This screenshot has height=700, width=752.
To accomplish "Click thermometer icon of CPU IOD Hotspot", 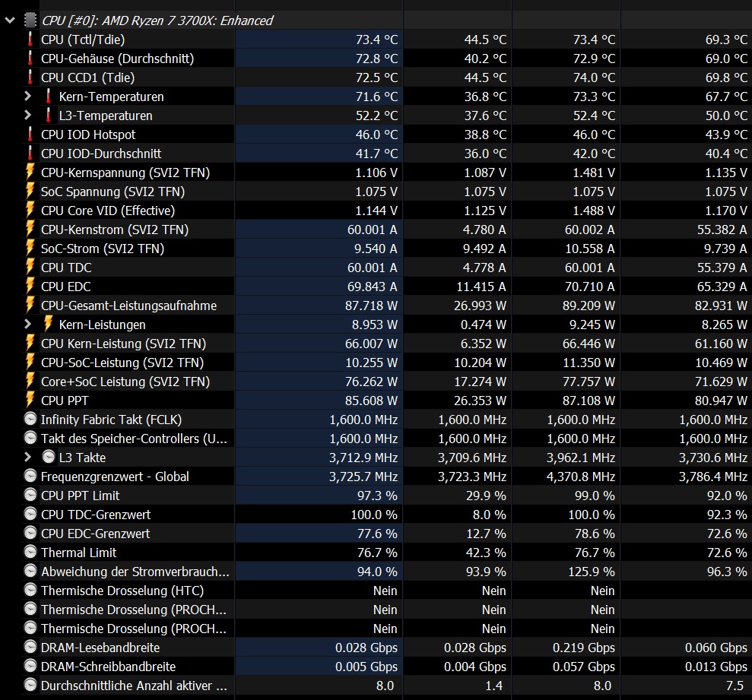I will pos(30,135).
